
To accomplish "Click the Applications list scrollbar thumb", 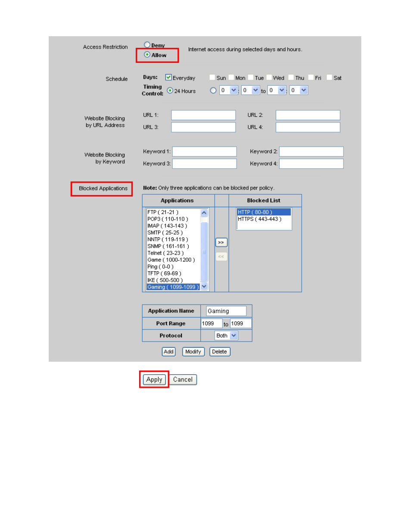I will click(204, 252).
